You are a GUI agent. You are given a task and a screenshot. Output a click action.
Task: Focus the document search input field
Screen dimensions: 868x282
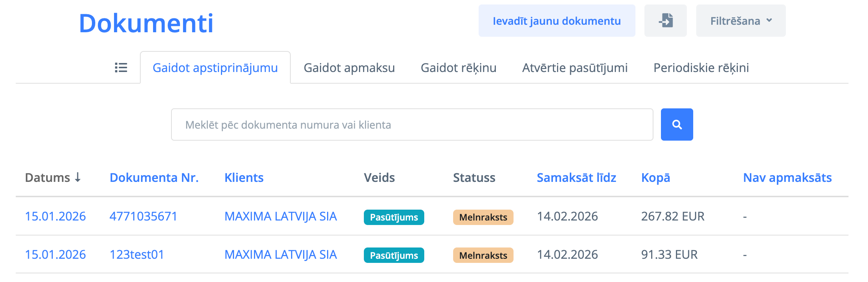click(412, 124)
